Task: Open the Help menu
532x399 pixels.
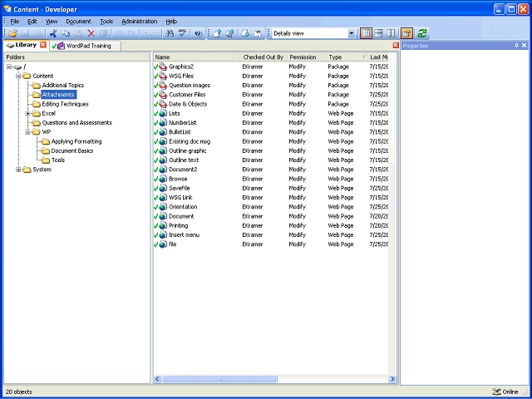Action: click(x=171, y=22)
